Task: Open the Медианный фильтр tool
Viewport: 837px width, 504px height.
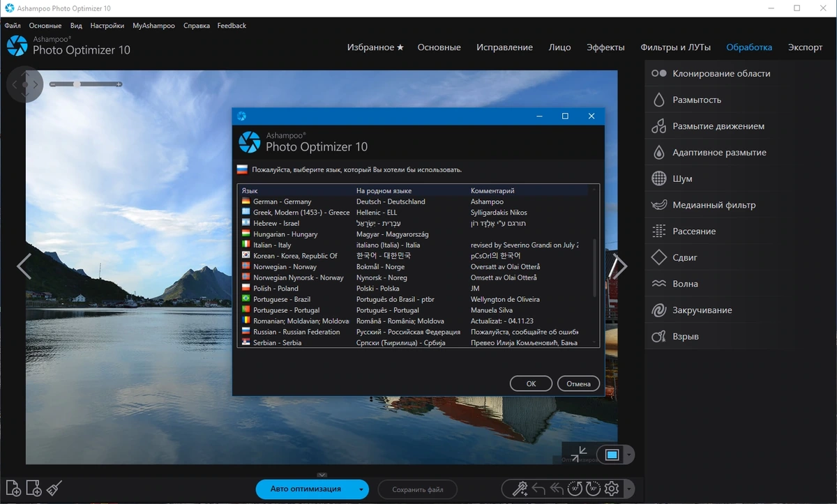Action: pyautogui.click(x=711, y=205)
